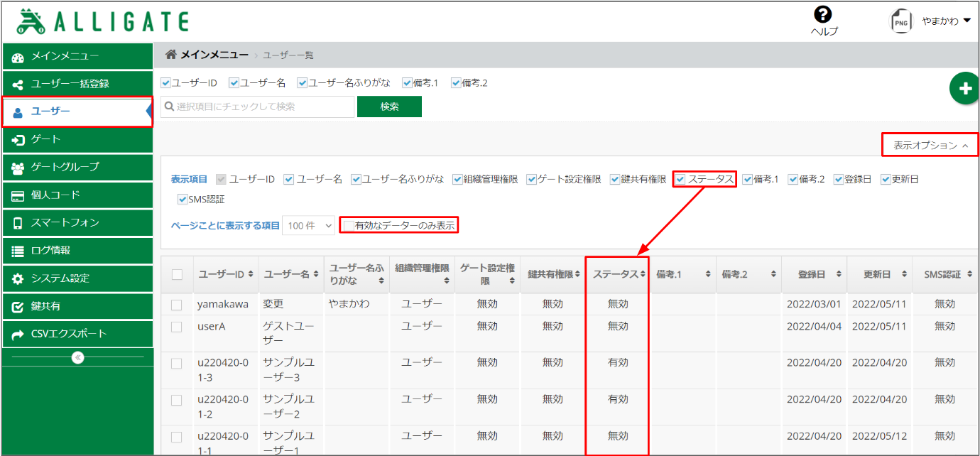Image resolution: width=980 pixels, height=456 pixels.
Task: Open ゲートグループ in the sidebar
Action: [x=77, y=168]
